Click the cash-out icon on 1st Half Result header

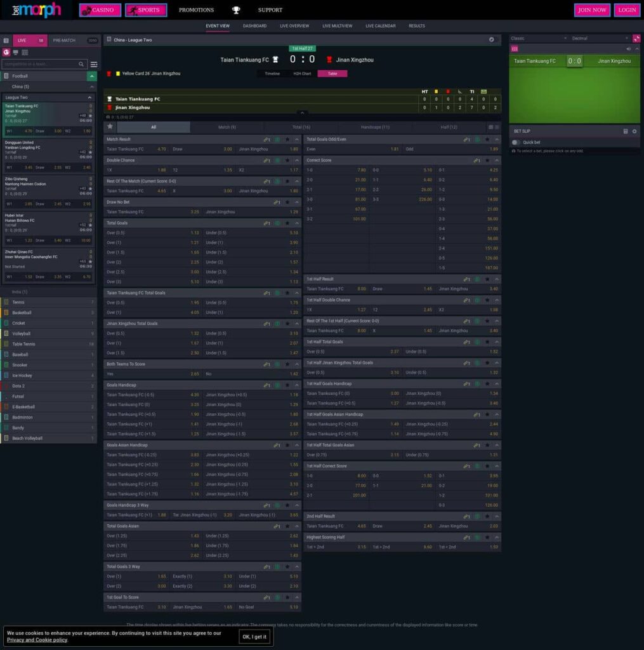[477, 279]
